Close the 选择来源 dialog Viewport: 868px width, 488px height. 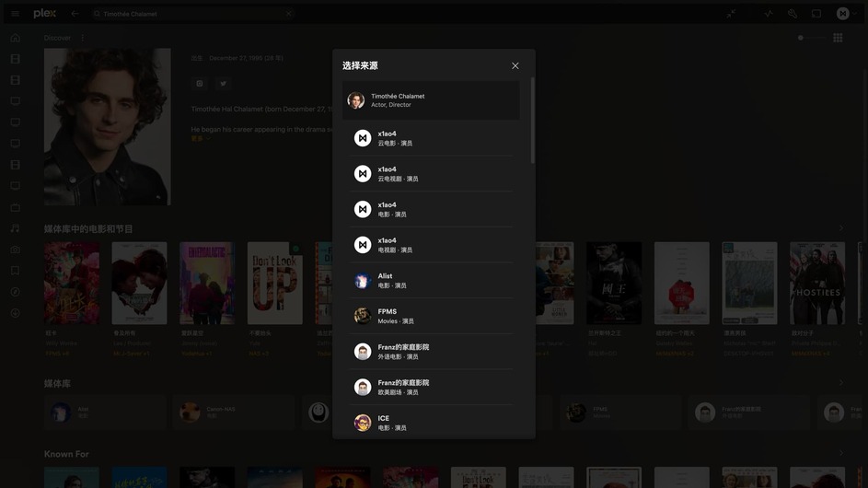pyautogui.click(x=515, y=66)
